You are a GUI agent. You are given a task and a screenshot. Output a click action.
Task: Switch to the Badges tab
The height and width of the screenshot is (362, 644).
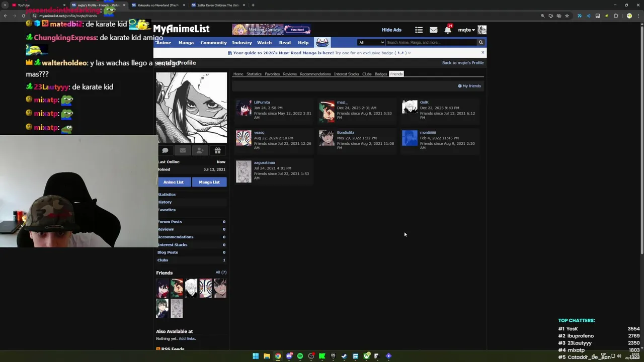[x=381, y=74]
